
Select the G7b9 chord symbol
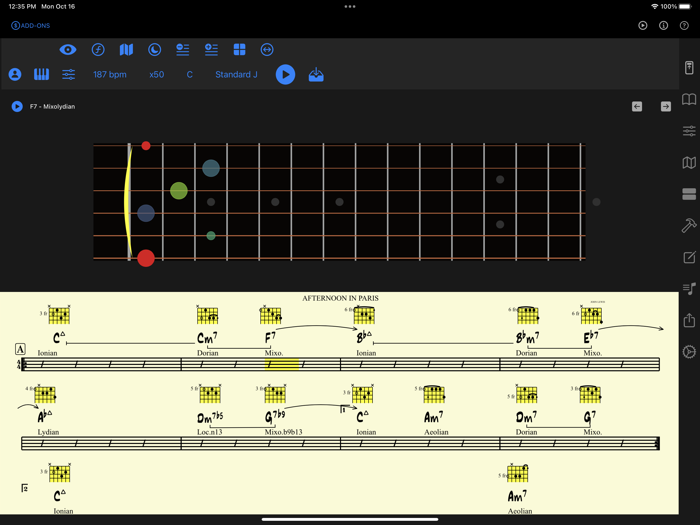pos(275,417)
